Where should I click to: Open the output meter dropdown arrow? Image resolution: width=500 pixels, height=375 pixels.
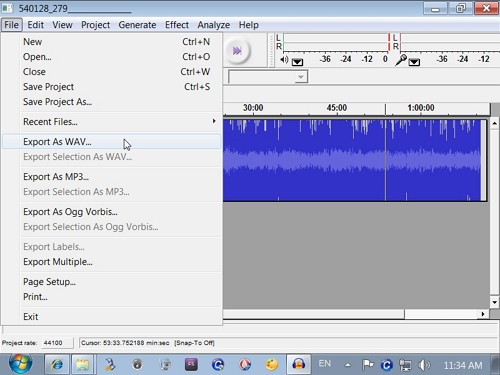297,62
